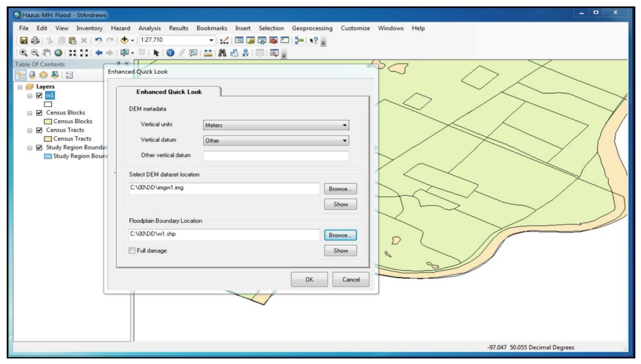
Task: Click the Other vertical datum text field
Action: coord(276,156)
